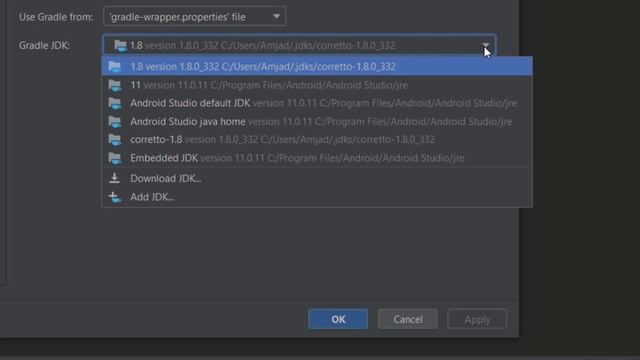
Task: Select the highlighted 1.8 version 1.8.0_332 entry
Action: [x=317, y=67]
